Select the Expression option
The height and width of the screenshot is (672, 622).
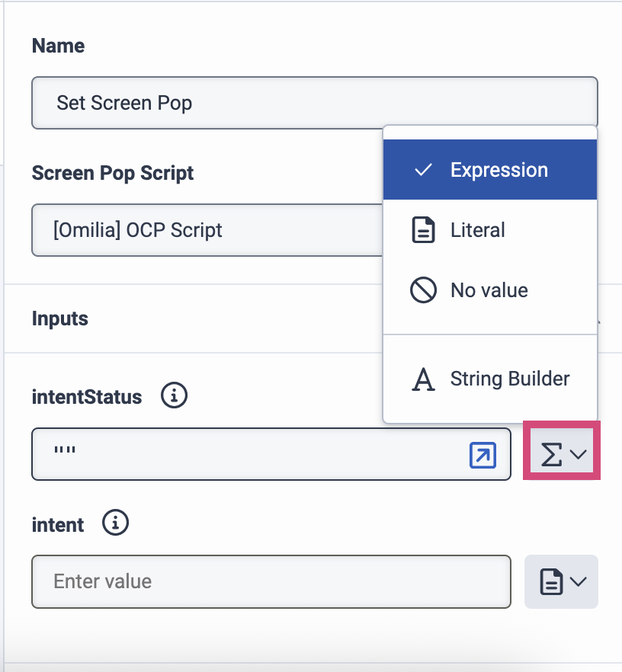click(x=499, y=170)
